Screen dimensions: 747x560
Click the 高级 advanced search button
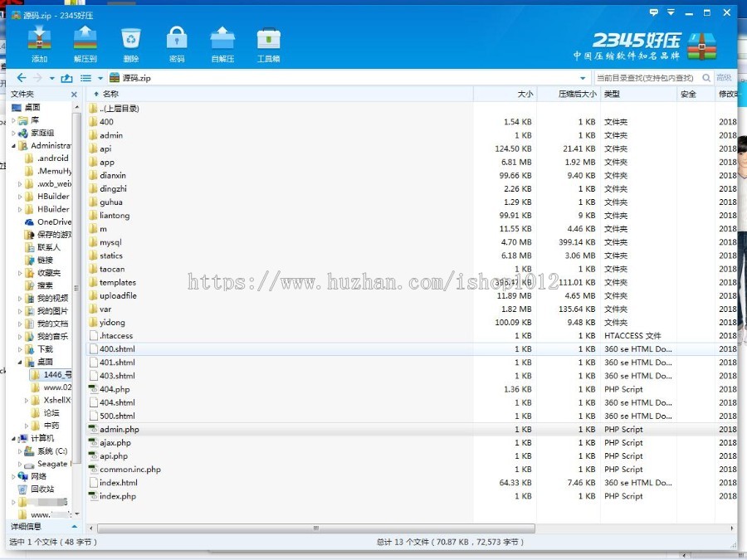724,78
